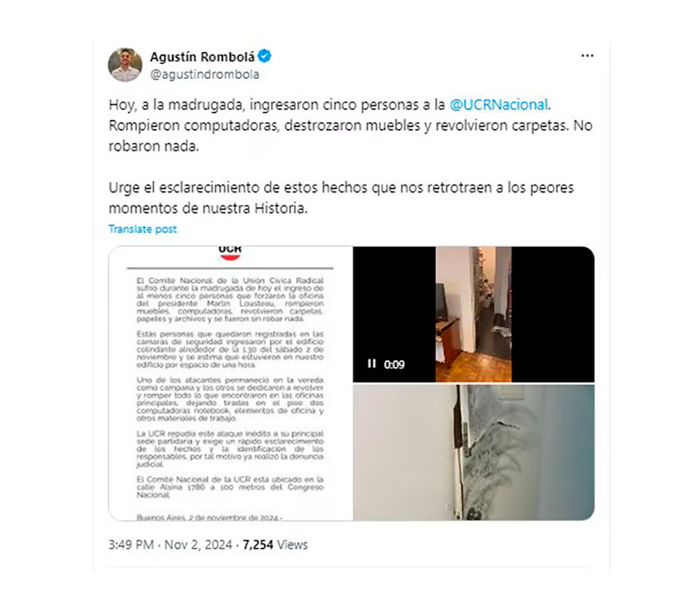Click Translate post link
The width and height of the screenshot is (700, 600).
[143, 229]
